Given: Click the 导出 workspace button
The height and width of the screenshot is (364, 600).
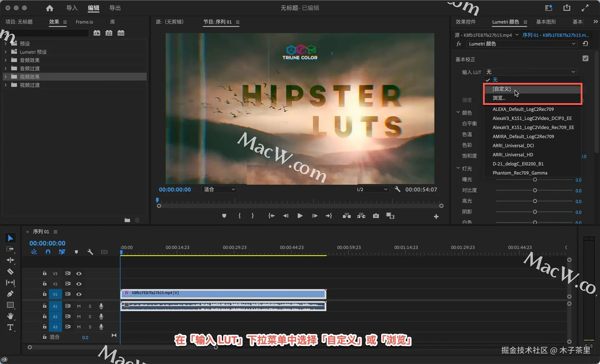Looking at the screenshot, I should (115, 8).
